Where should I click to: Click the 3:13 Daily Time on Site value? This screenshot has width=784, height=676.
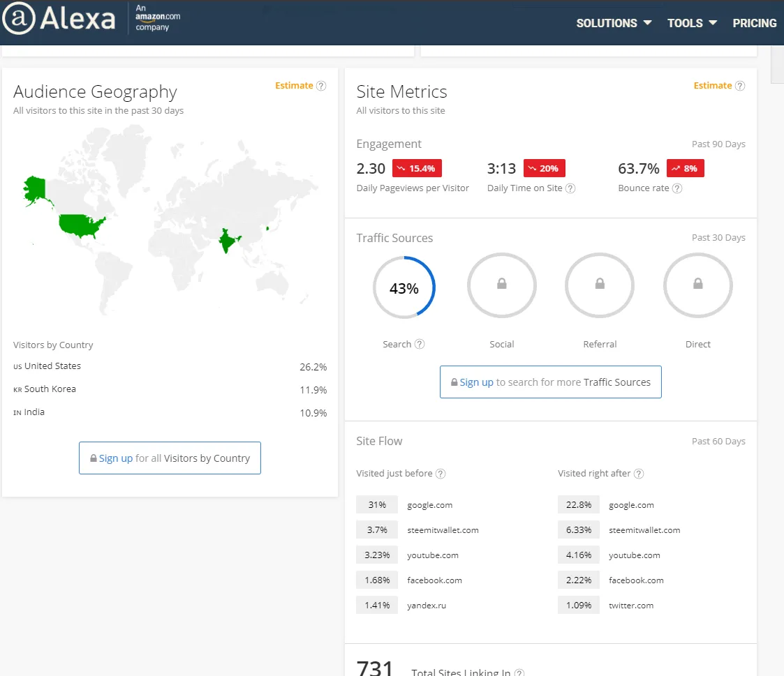pyautogui.click(x=501, y=169)
